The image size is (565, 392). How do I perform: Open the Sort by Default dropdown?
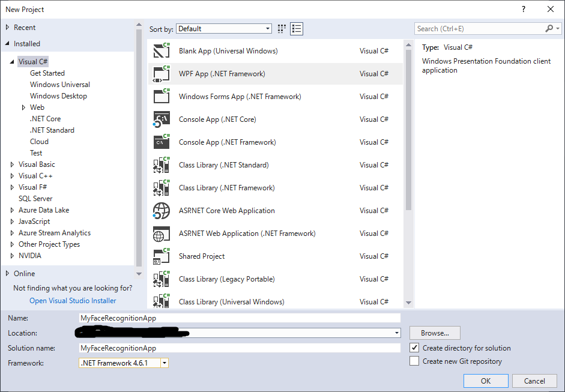tap(224, 29)
